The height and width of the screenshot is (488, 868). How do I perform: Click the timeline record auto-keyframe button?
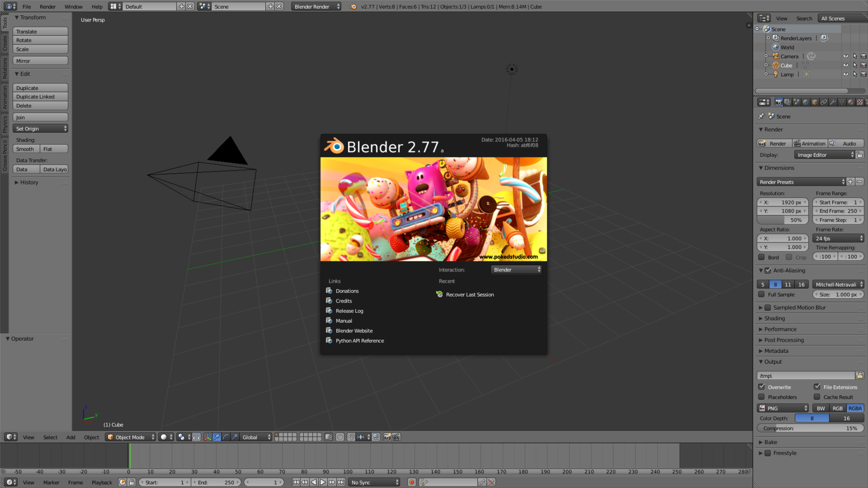pyautogui.click(x=412, y=482)
